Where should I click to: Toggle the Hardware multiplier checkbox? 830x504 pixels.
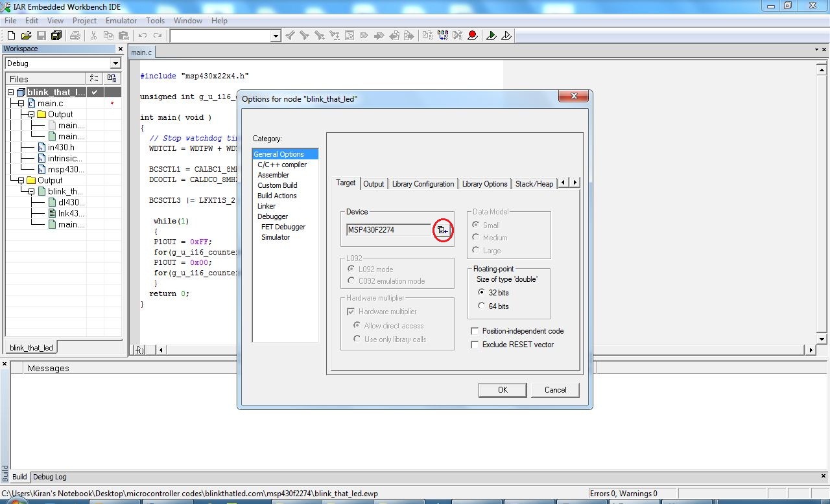(351, 312)
